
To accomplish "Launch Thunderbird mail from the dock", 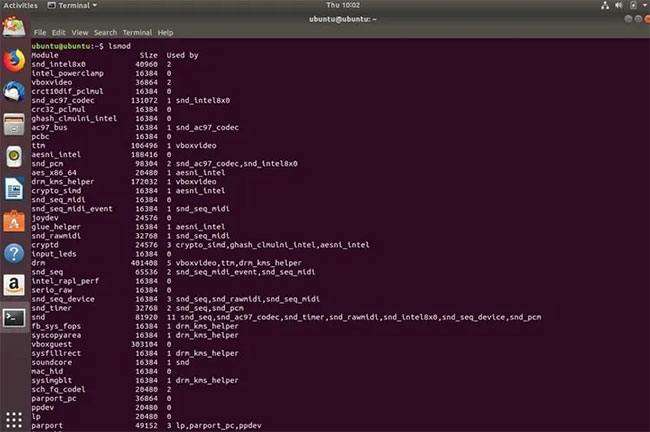I will click(x=15, y=92).
